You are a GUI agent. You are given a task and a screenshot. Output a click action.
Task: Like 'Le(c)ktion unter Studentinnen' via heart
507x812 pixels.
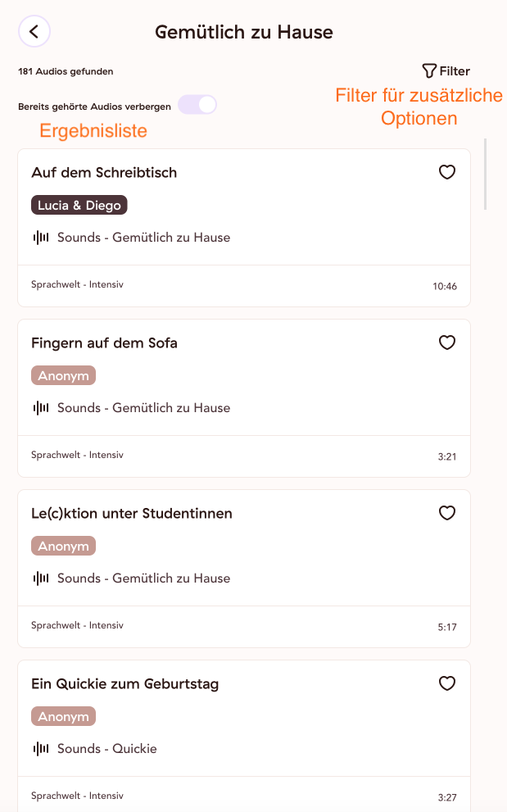447,513
